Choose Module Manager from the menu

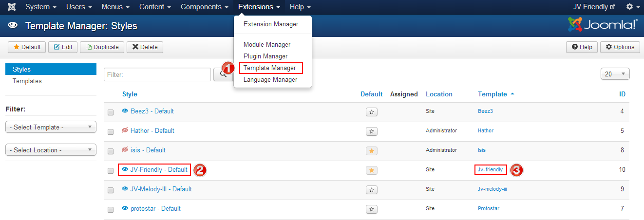[x=267, y=44]
